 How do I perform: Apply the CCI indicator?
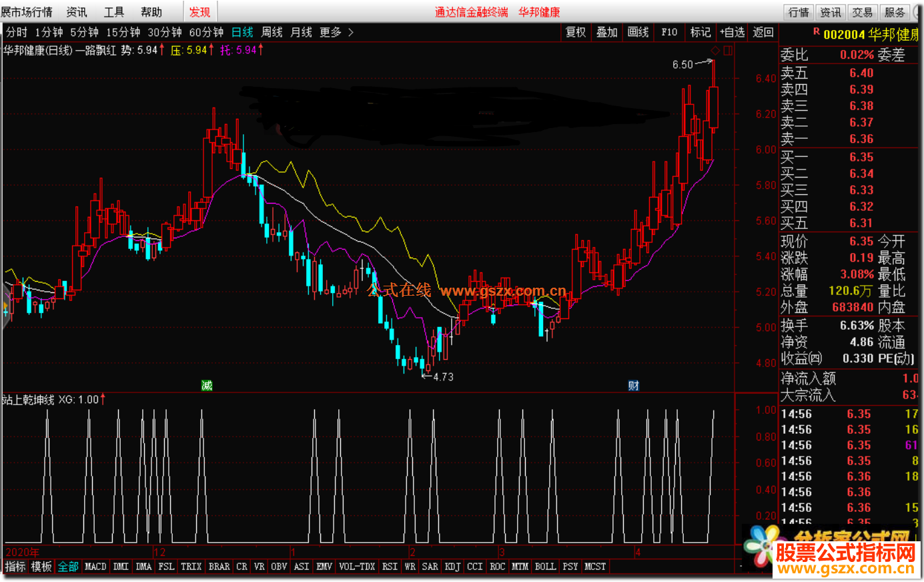[x=474, y=567]
